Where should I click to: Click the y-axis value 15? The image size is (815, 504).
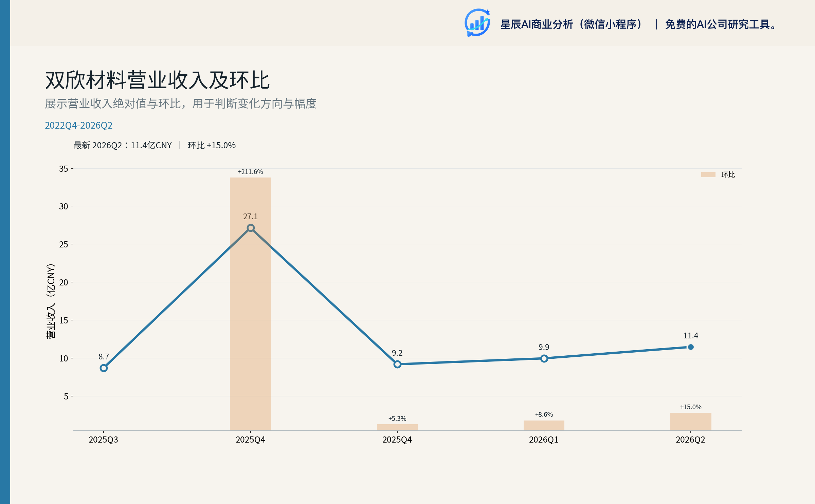[x=64, y=320]
